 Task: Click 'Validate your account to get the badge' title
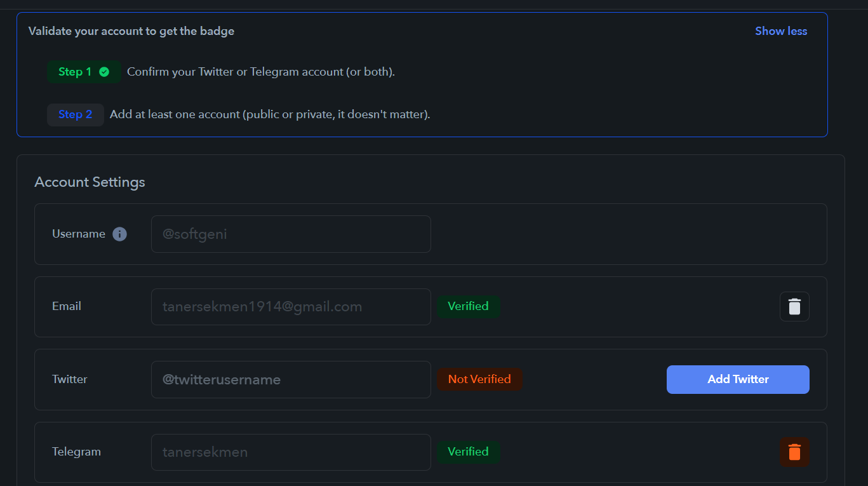(131, 31)
